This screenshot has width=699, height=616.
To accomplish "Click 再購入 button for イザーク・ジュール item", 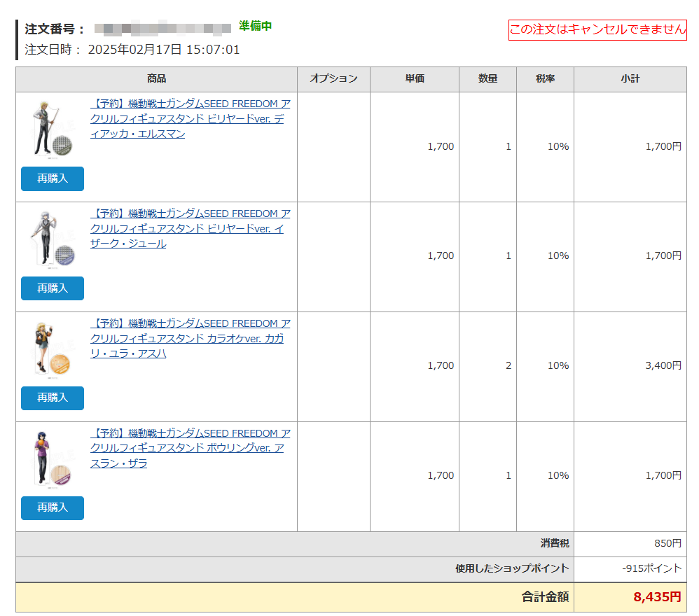I will coord(53,288).
